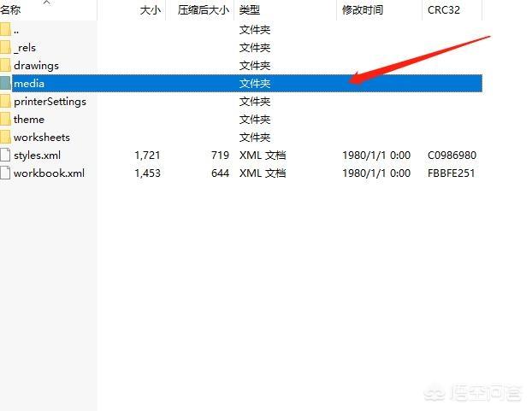Select the drawings folder name
The image size is (532, 411).
coord(36,66)
